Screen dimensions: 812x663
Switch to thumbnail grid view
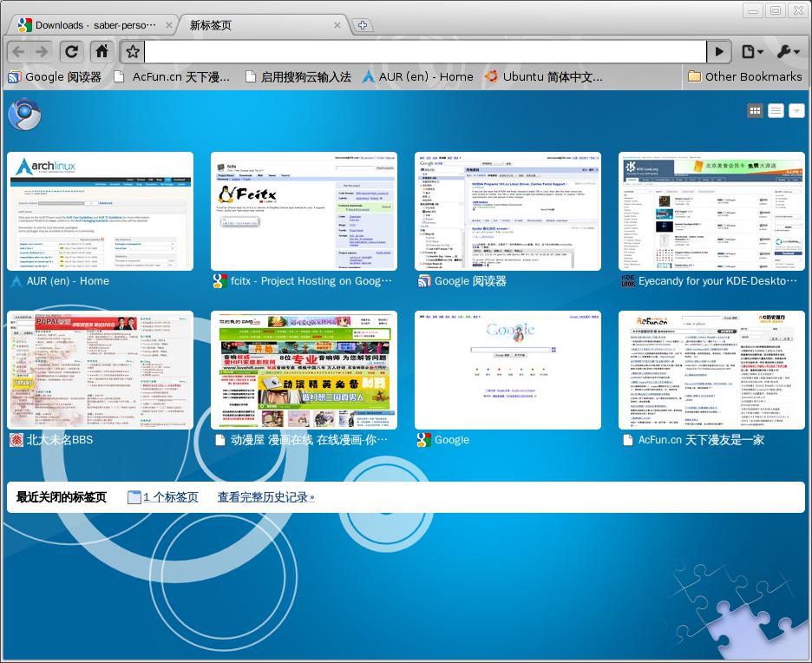[755, 110]
